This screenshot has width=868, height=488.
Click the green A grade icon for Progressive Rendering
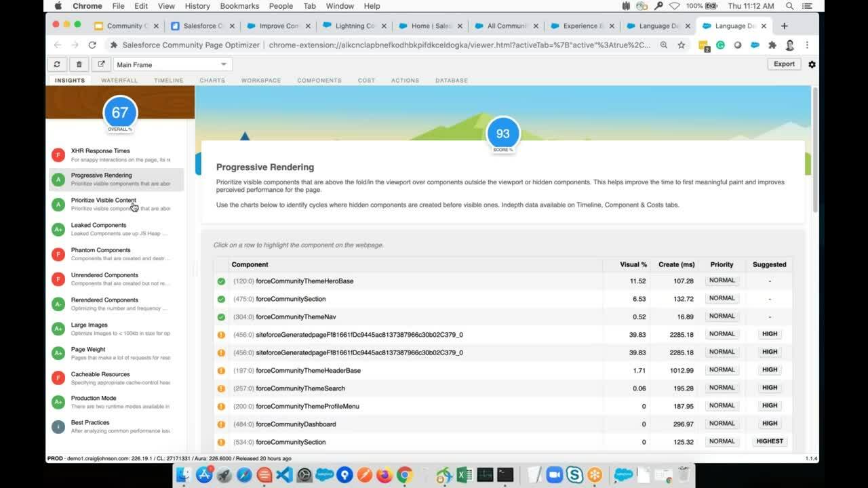[58, 180]
